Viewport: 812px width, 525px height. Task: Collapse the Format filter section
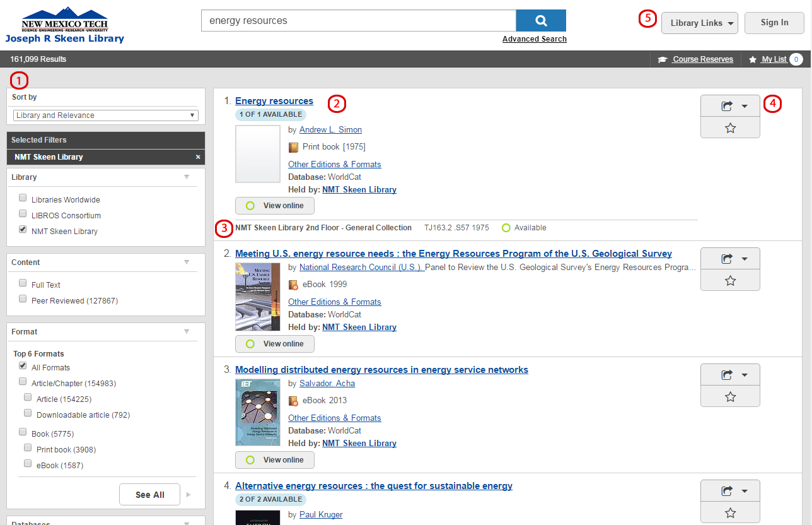(187, 332)
